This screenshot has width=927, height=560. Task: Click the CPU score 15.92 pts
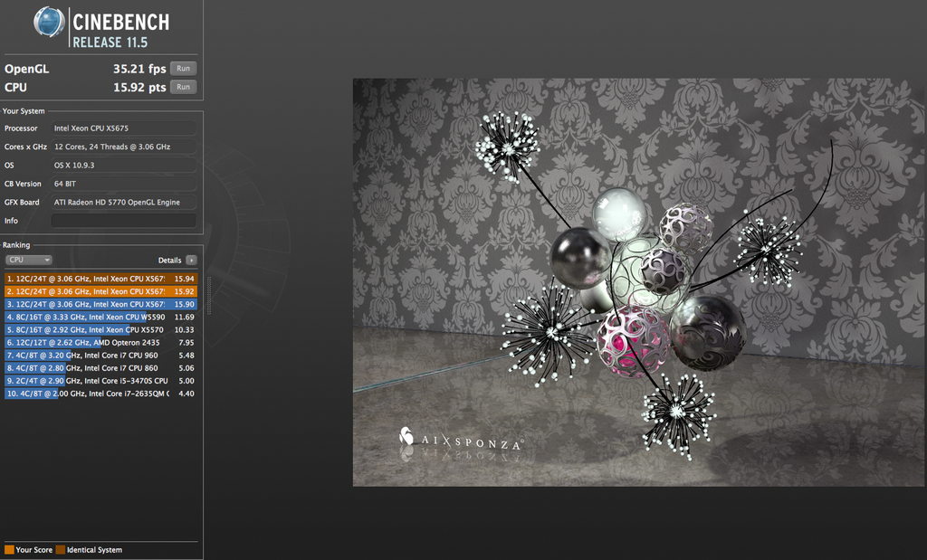tap(139, 87)
